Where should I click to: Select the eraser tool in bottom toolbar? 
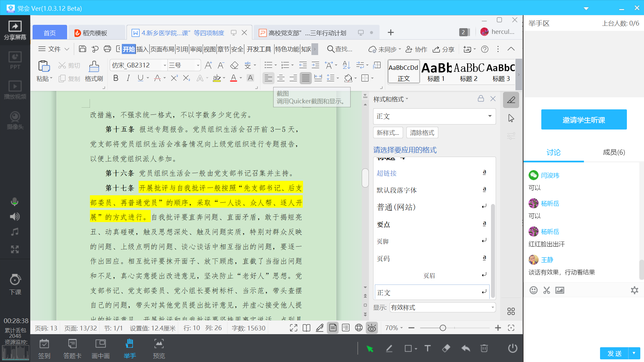click(446, 349)
